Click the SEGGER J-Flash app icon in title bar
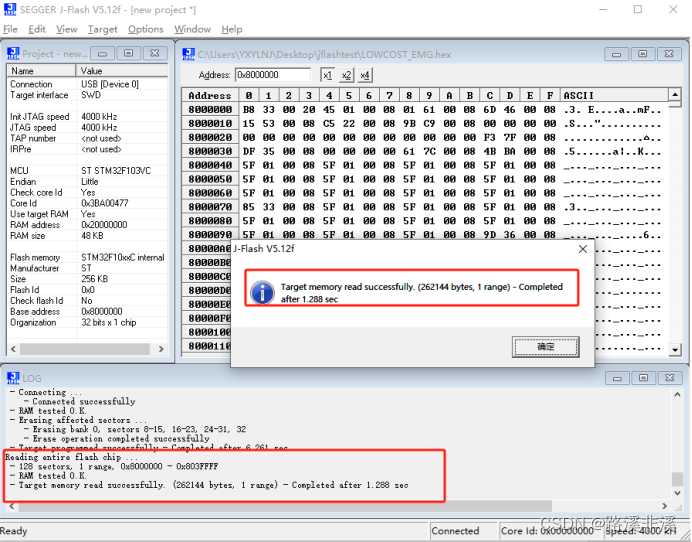The width and height of the screenshot is (692, 542). [x=10, y=9]
